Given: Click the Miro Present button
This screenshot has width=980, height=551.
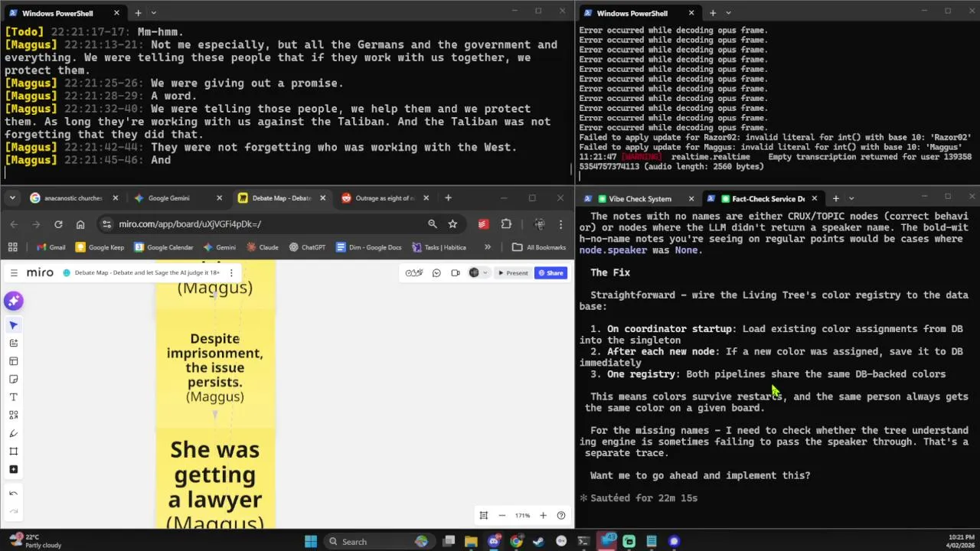Looking at the screenshot, I should point(513,272).
